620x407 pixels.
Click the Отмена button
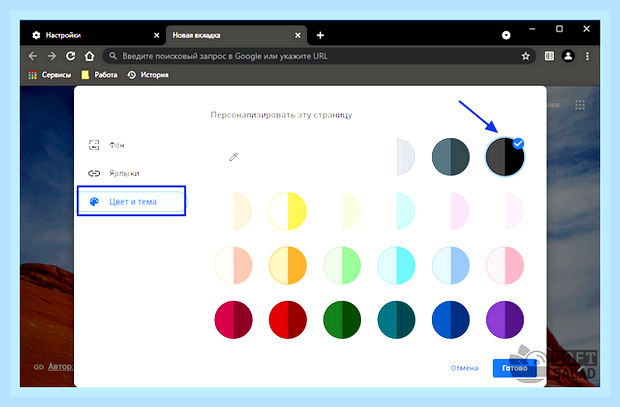click(465, 368)
